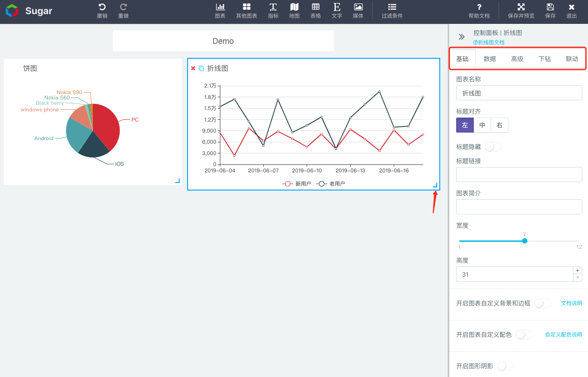This screenshot has height=377, width=588.
Task: Collapse the control panel with double chevron
Action: coord(461,37)
